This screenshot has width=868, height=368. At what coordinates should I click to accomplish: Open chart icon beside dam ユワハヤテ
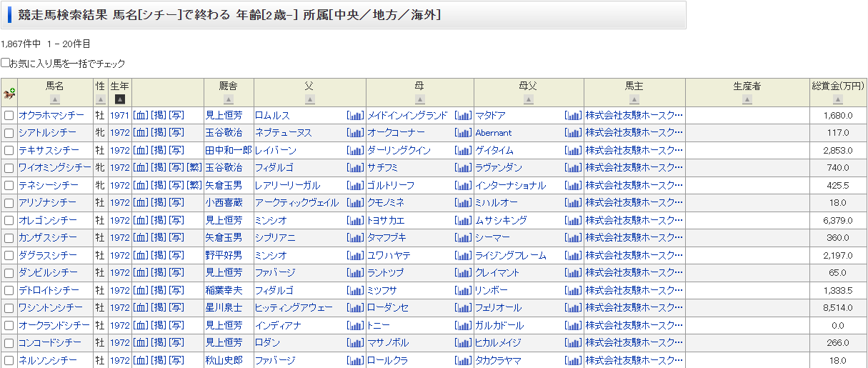[x=464, y=255]
